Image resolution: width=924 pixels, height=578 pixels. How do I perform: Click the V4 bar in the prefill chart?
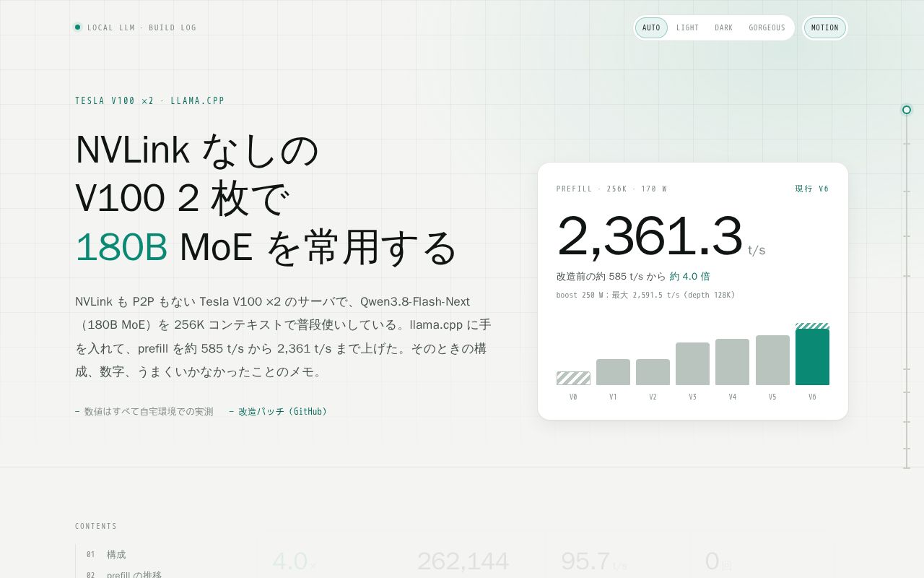pyautogui.click(x=732, y=362)
